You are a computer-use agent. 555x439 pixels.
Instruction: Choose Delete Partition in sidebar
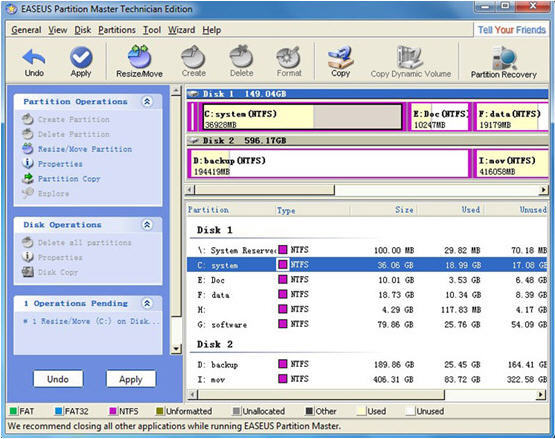tap(66, 134)
